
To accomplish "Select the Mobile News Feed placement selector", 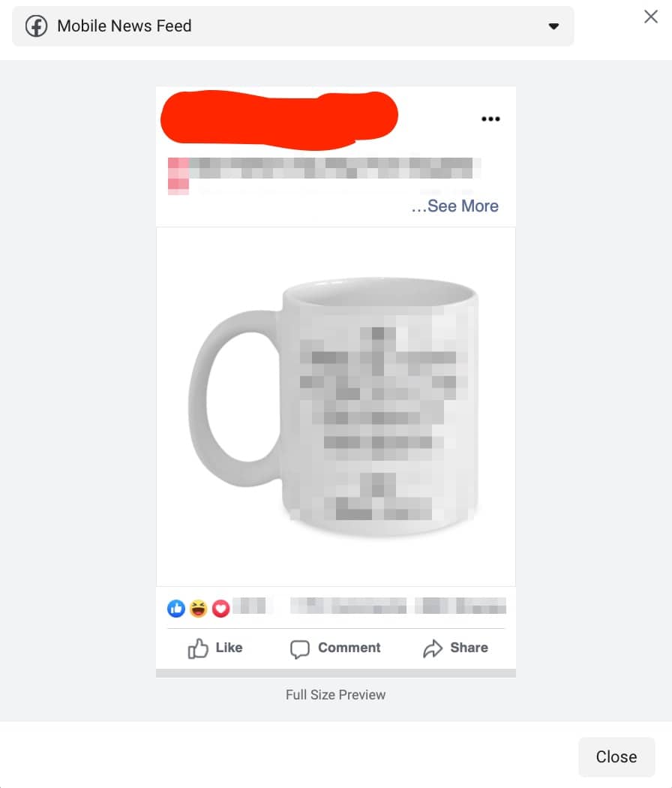I will tap(292, 26).
